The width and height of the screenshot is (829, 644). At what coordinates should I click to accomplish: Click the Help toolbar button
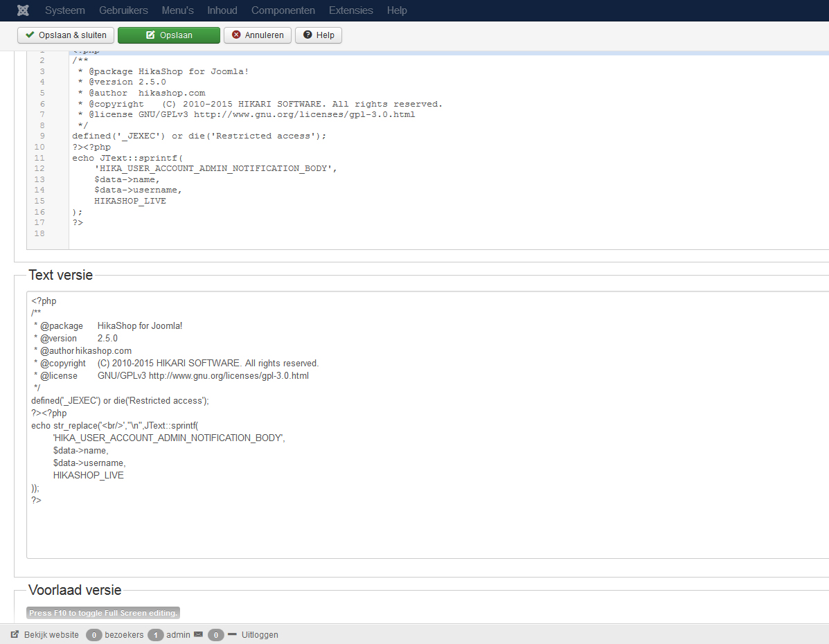319,35
